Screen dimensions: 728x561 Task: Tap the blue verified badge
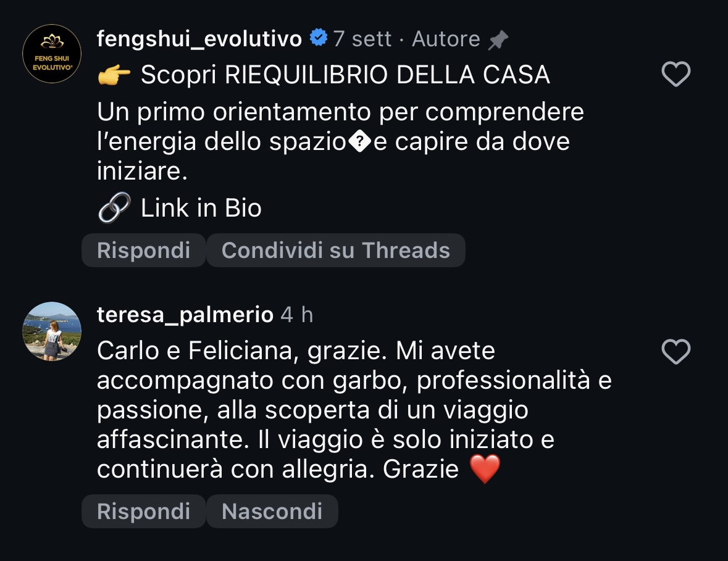(x=319, y=38)
